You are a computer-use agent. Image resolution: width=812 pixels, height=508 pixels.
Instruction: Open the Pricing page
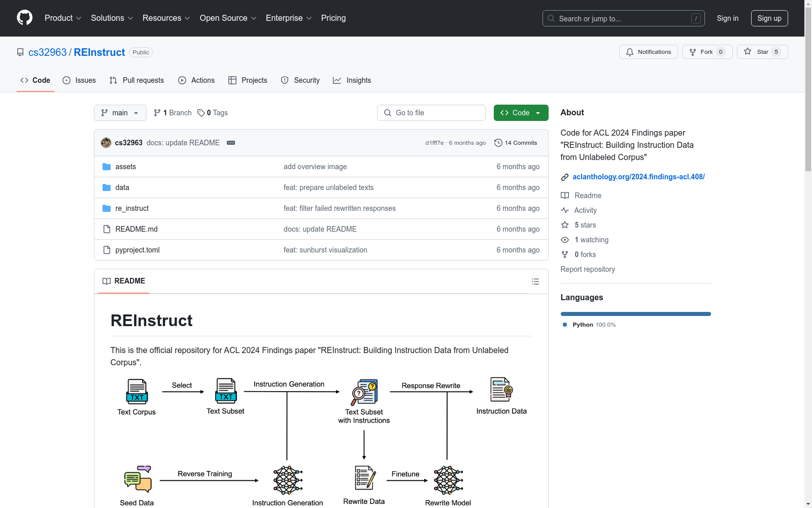333,18
